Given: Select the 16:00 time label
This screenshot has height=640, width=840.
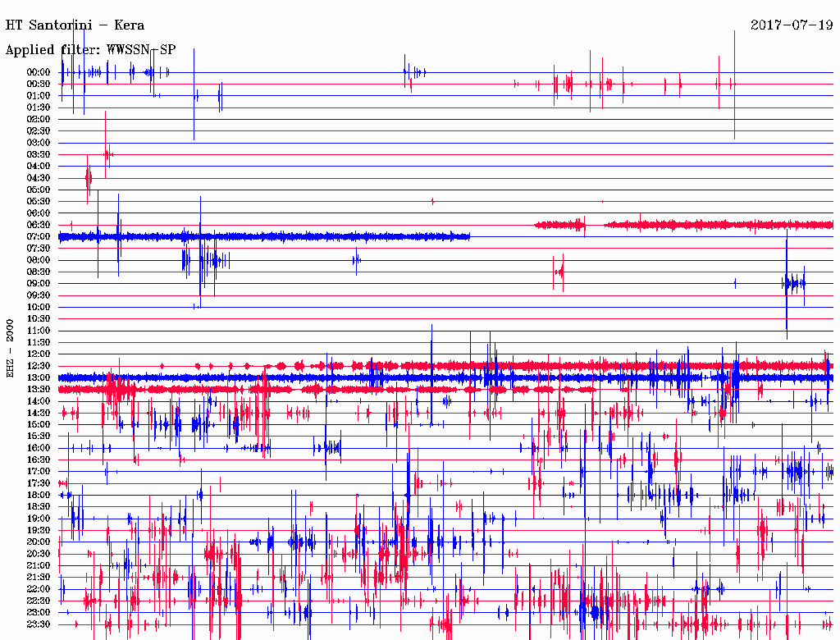Looking at the screenshot, I should point(39,448).
